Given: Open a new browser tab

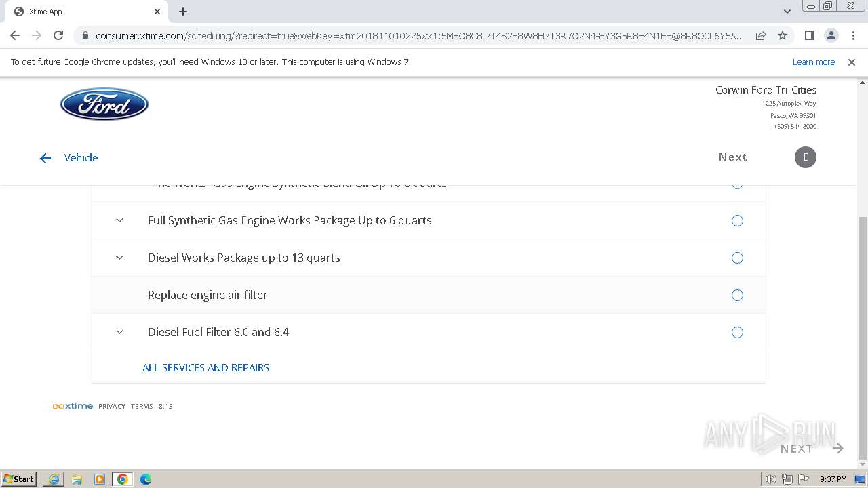Looking at the screenshot, I should tap(183, 12).
